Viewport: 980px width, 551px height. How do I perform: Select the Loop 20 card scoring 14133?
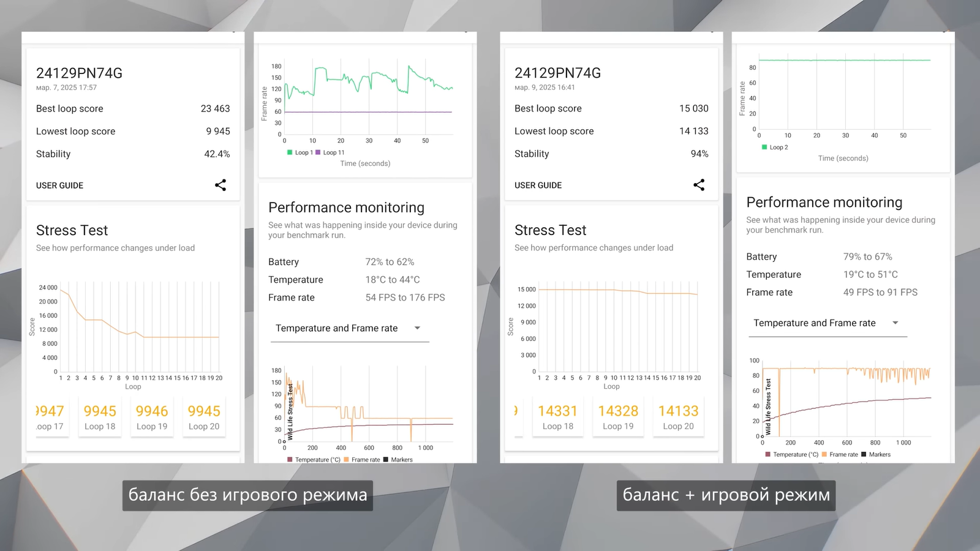click(x=679, y=417)
